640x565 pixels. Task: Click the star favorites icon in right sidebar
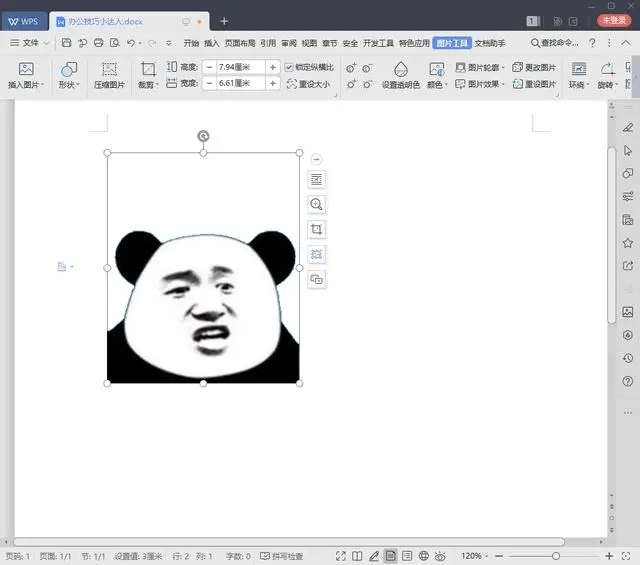(x=628, y=243)
